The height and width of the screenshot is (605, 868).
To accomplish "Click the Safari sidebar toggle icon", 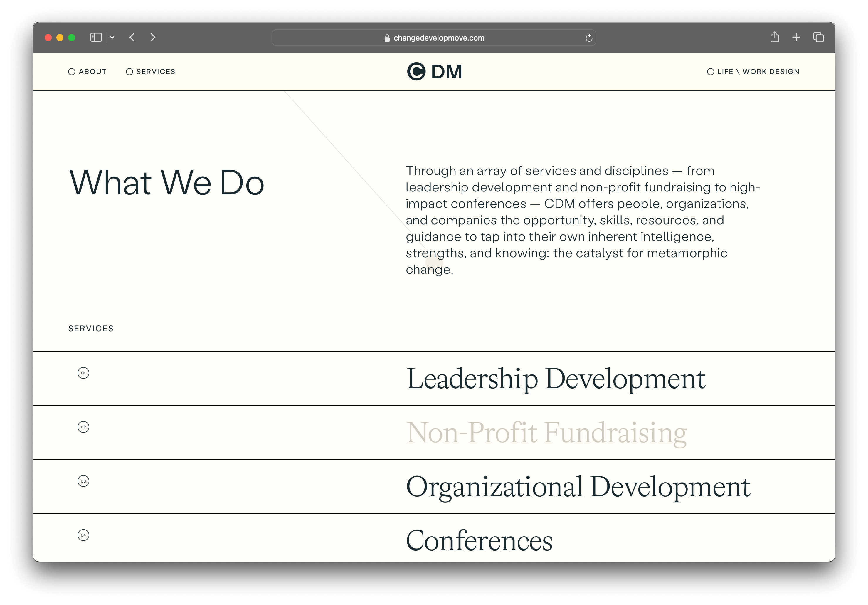I will pyautogui.click(x=96, y=37).
